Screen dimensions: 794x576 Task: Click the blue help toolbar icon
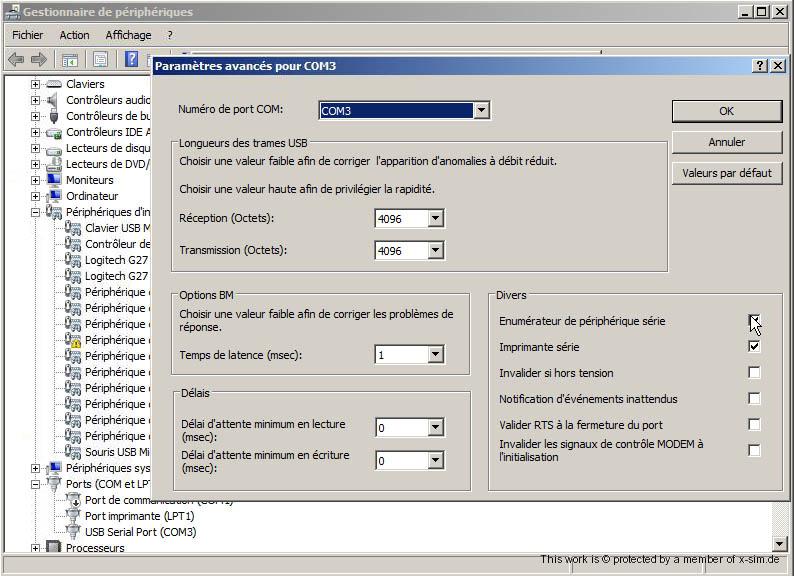131,60
